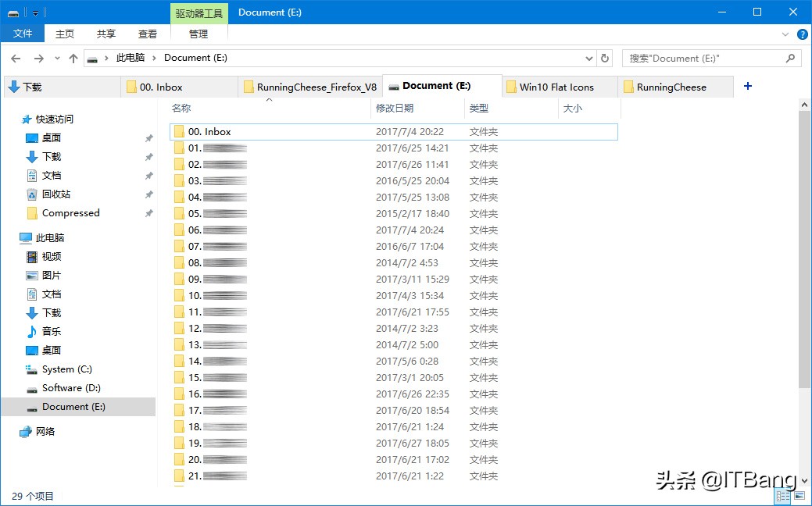
Task: Unpin 桌面 from 快速访问 via its pin icon
Action: pyautogui.click(x=148, y=137)
